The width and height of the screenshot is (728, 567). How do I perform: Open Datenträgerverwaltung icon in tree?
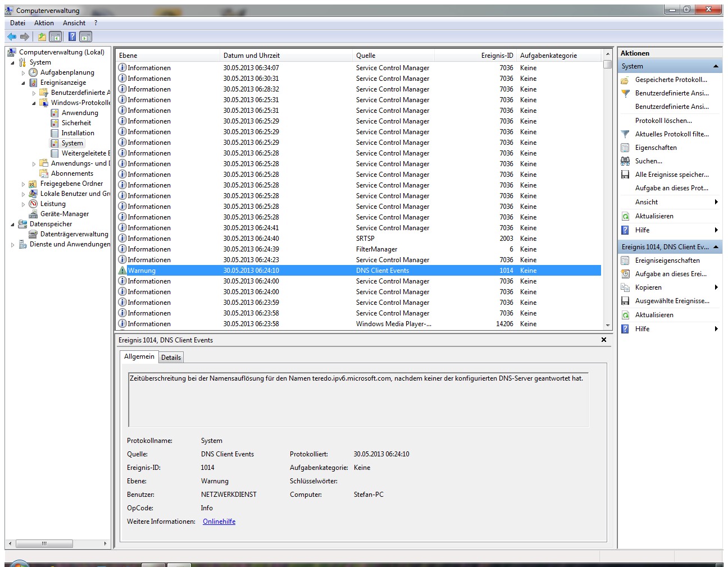click(x=33, y=234)
